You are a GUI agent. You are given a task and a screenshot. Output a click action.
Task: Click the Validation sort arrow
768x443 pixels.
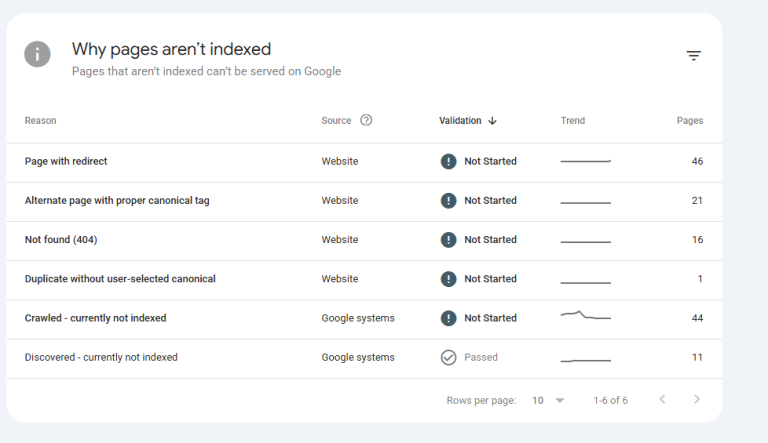[x=492, y=121]
